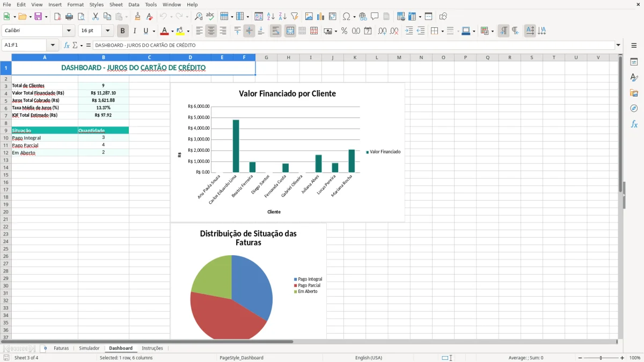Click Increase Indent icon
This screenshot has height=362, width=644.
click(x=409, y=31)
